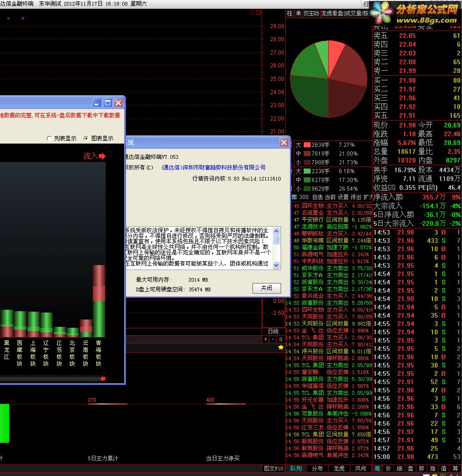This screenshot has width=462, height=476.
Task: Select the 当前 filter in the alert bar
Action: pyautogui.click(x=330, y=197)
